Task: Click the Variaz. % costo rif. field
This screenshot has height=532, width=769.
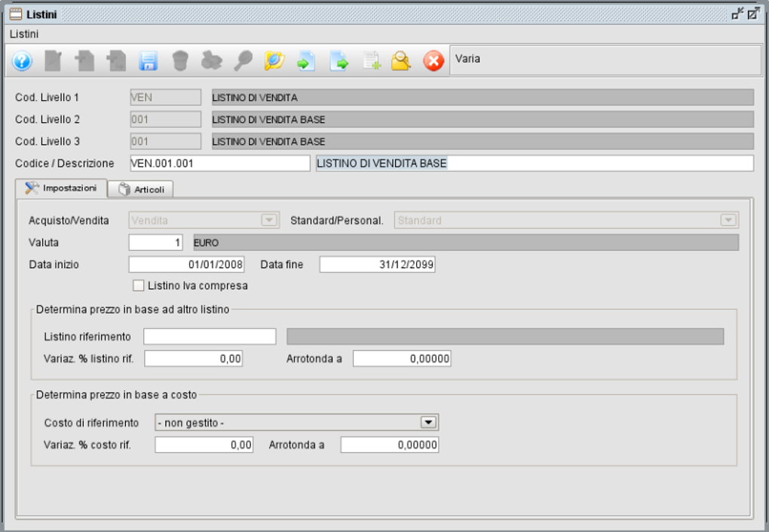Action: pos(204,445)
